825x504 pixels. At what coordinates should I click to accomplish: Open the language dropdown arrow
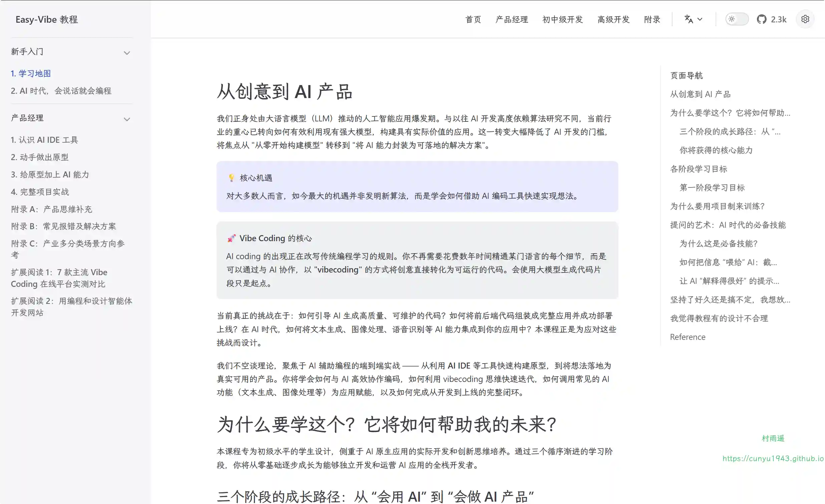(700, 19)
